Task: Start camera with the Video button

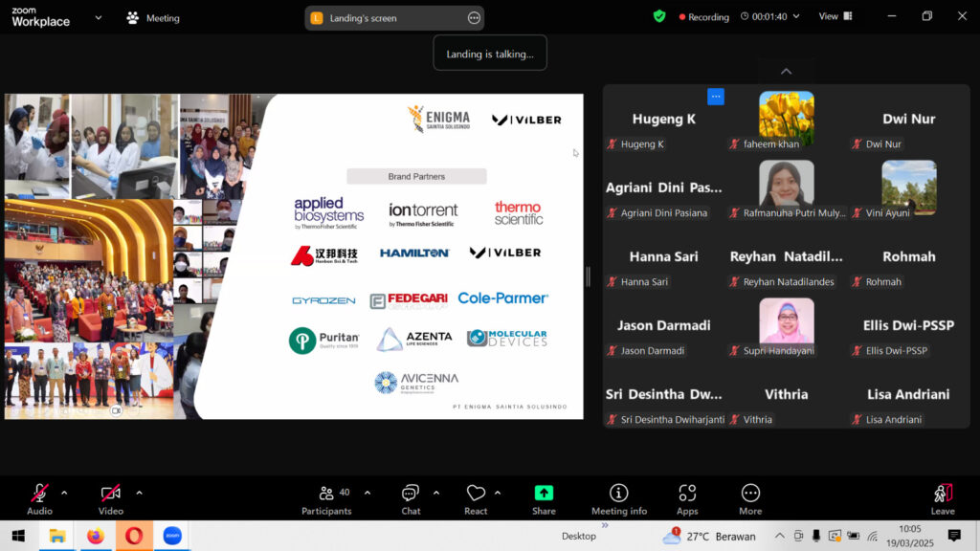Action: click(x=111, y=499)
